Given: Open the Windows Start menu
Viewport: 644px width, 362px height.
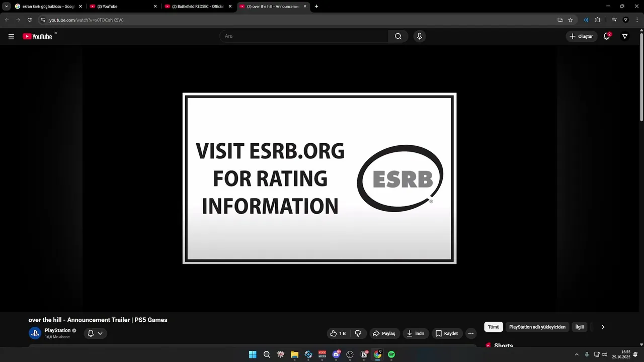Looking at the screenshot, I should click(253, 354).
